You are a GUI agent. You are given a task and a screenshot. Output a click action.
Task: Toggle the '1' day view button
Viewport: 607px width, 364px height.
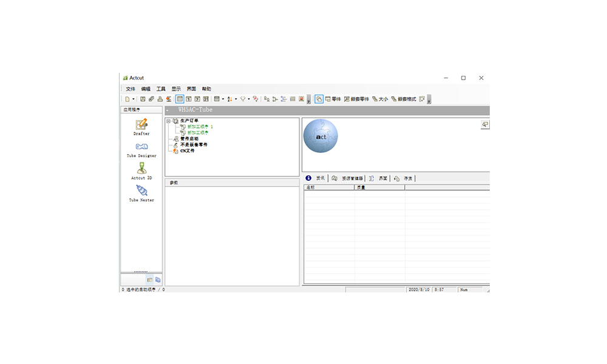click(189, 99)
